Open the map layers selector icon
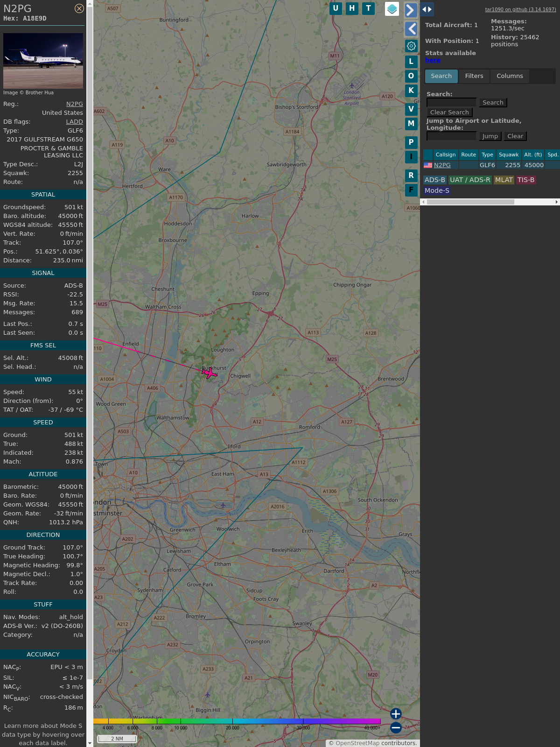Viewport: 560px width, 747px height. coord(392,8)
